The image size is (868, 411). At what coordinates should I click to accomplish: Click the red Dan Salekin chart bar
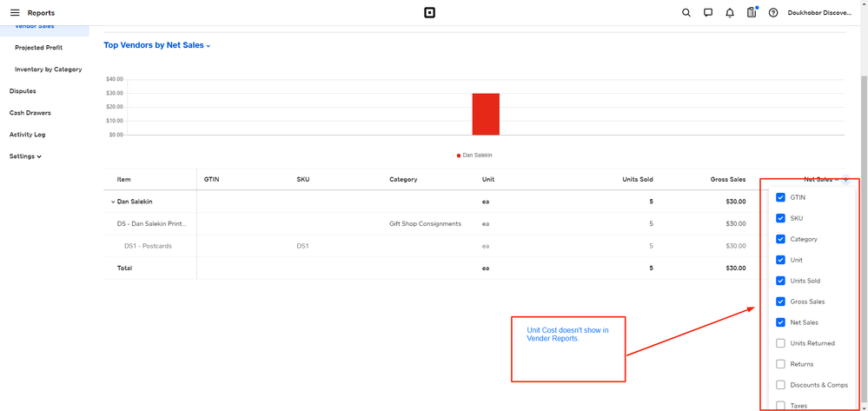[x=486, y=114]
